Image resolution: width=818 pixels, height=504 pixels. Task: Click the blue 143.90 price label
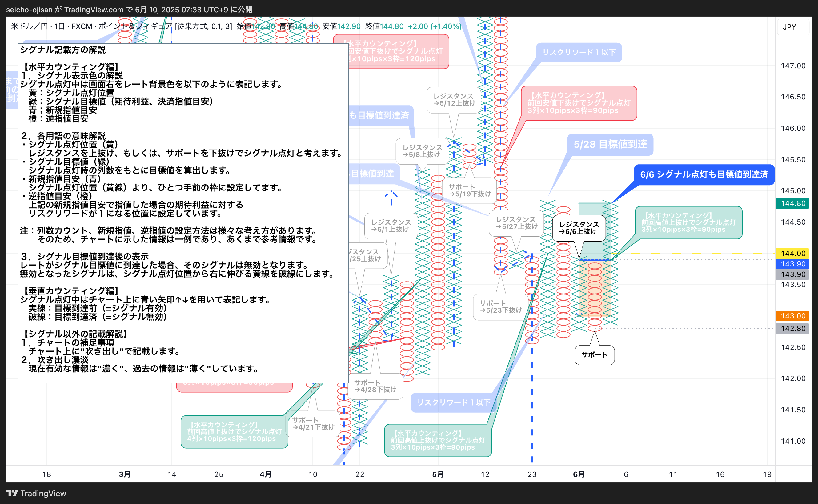click(x=792, y=264)
